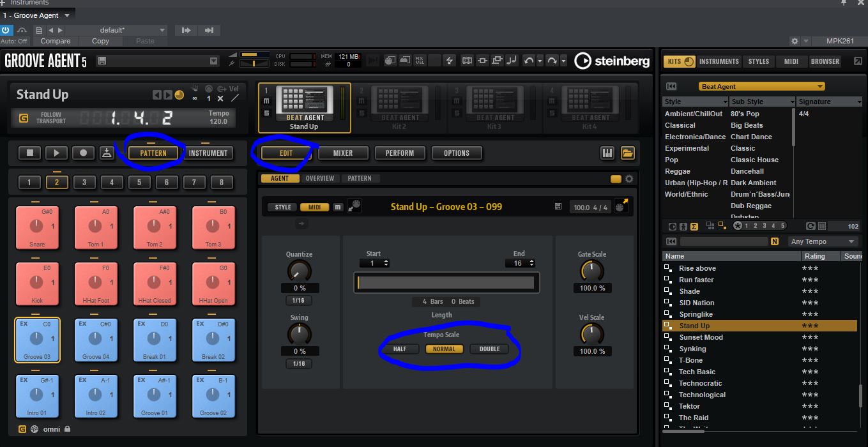The image size is (868, 447).
Task: Click the FIX VEL button
Action: point(420,61)
